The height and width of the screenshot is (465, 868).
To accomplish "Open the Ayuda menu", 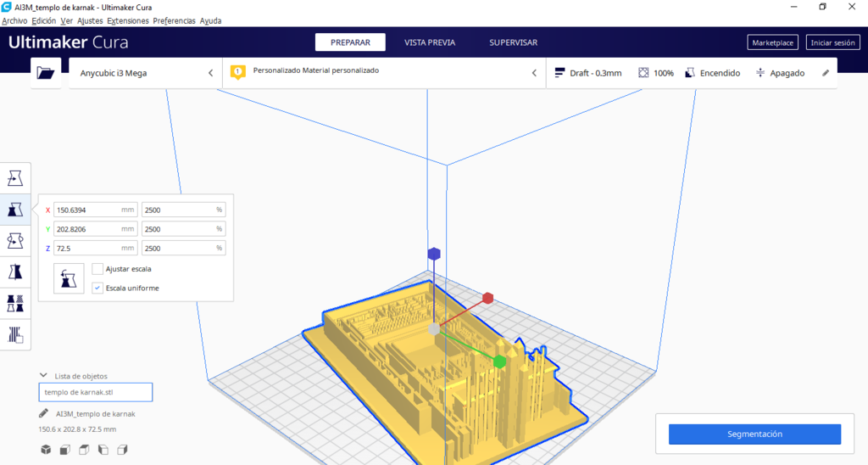I will point(210,21).
